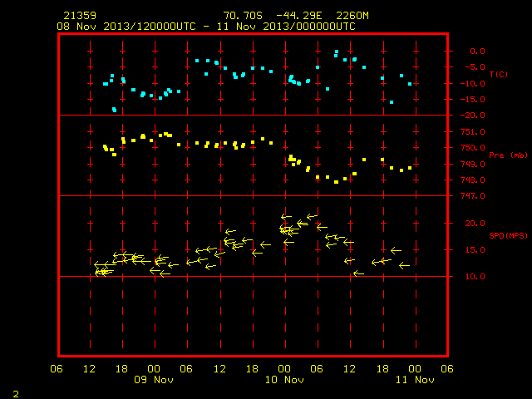Viewport: 532px width, 399px height.
Task: Click the number 2 in bottom-left corner
Action: click(x=16, y=394)
